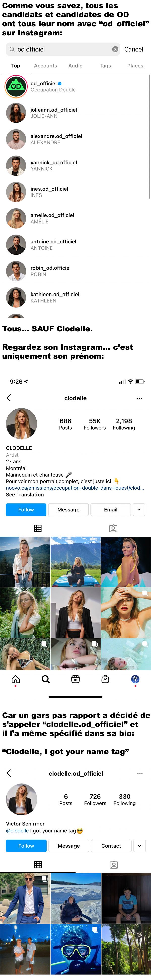This screenshot has height=980, width=151.
Task: Show tagged photos tab on clodelle profile
Action: (x=113, y=528)
